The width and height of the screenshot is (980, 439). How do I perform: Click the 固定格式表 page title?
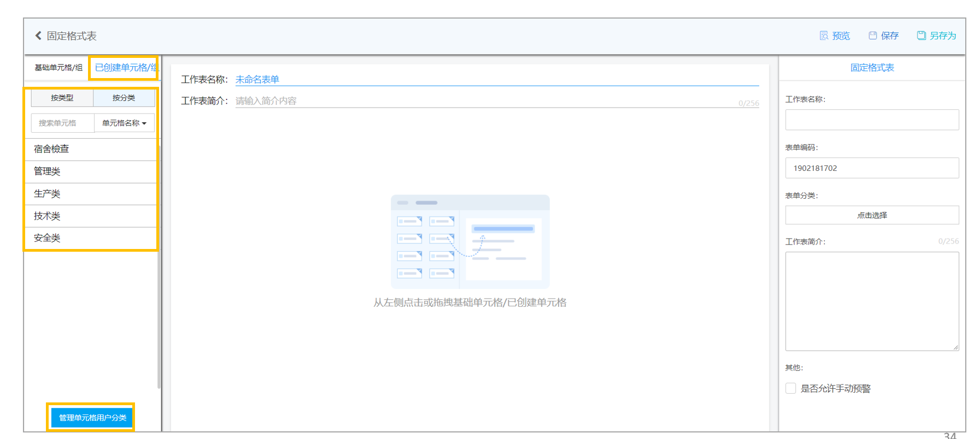[72, 35]
